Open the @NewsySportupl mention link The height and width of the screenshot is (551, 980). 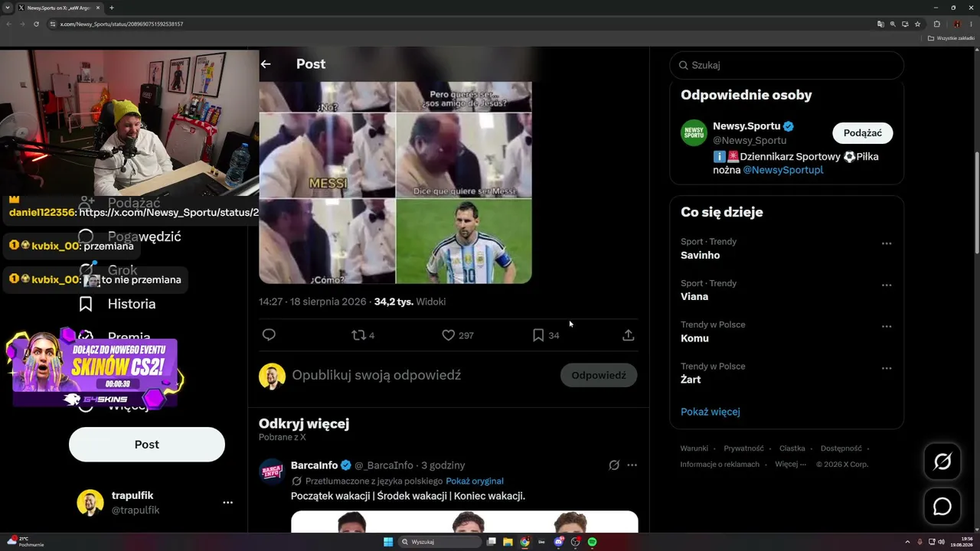click(783, 170)
